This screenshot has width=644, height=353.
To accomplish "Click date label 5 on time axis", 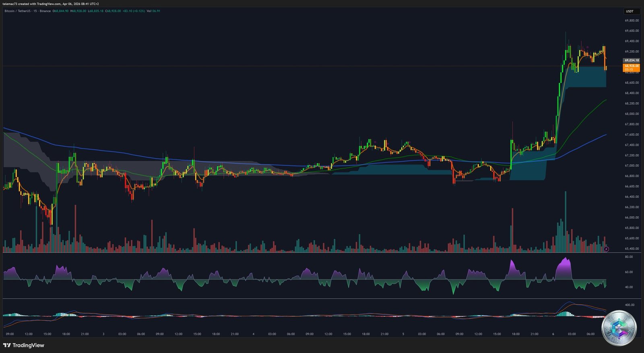I will 403,334.
